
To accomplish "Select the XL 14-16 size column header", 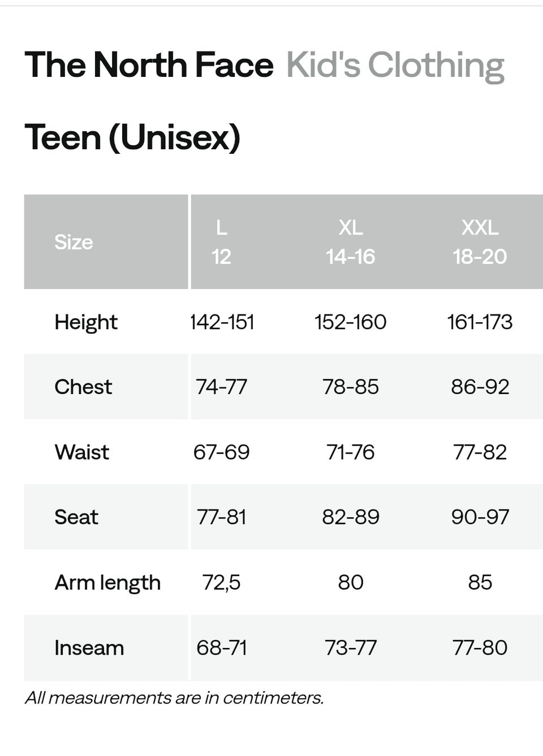I will pyautogui.click(x=350, y=242).
